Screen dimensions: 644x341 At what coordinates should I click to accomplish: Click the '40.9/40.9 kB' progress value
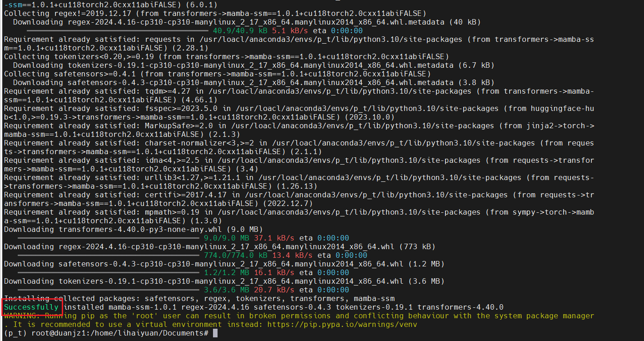pos(240,31)
